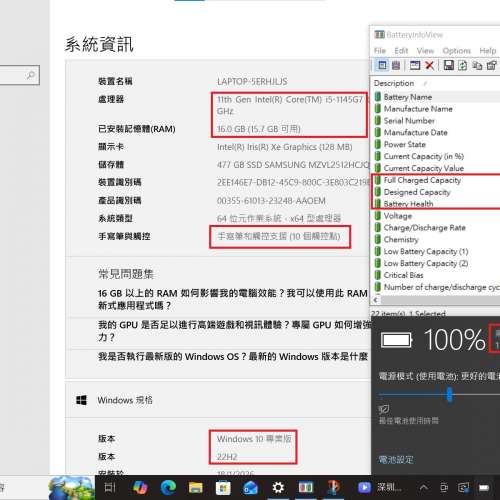Select the Manufacture Date row
500x500 pixels.
pos(437,132)
